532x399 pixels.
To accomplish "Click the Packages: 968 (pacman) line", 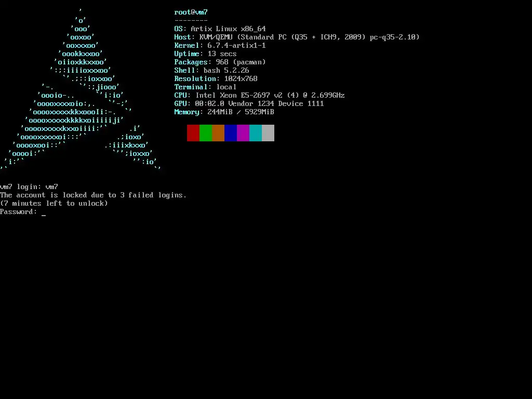I will click(x=220, y=62).
